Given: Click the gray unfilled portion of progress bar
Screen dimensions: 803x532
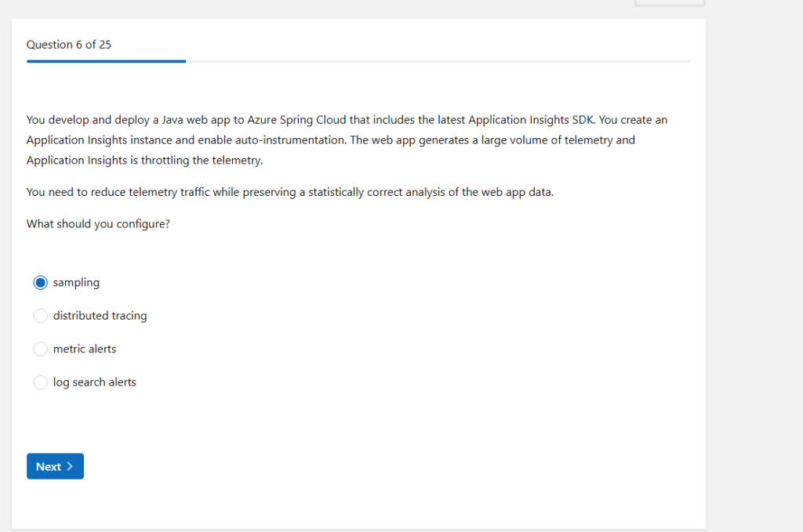Looking at the screenshot, I should click(x=438, y=61).
